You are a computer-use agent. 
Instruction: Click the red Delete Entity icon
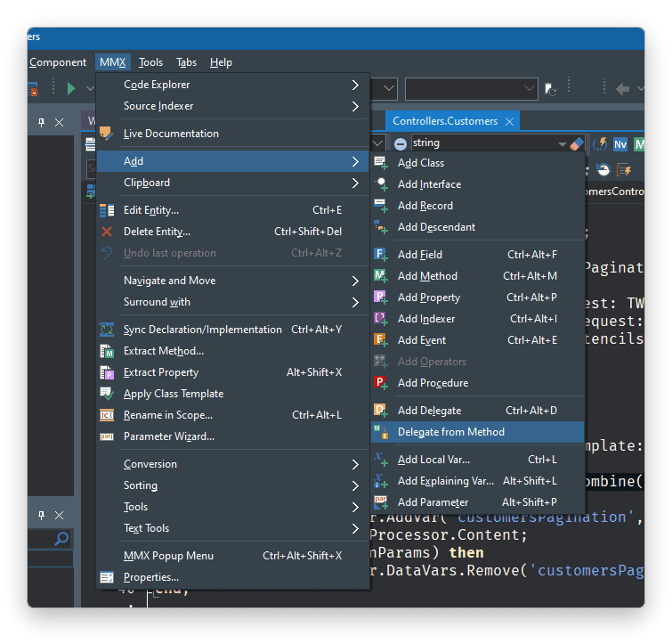pyautogui.click(x=107, y=232)
